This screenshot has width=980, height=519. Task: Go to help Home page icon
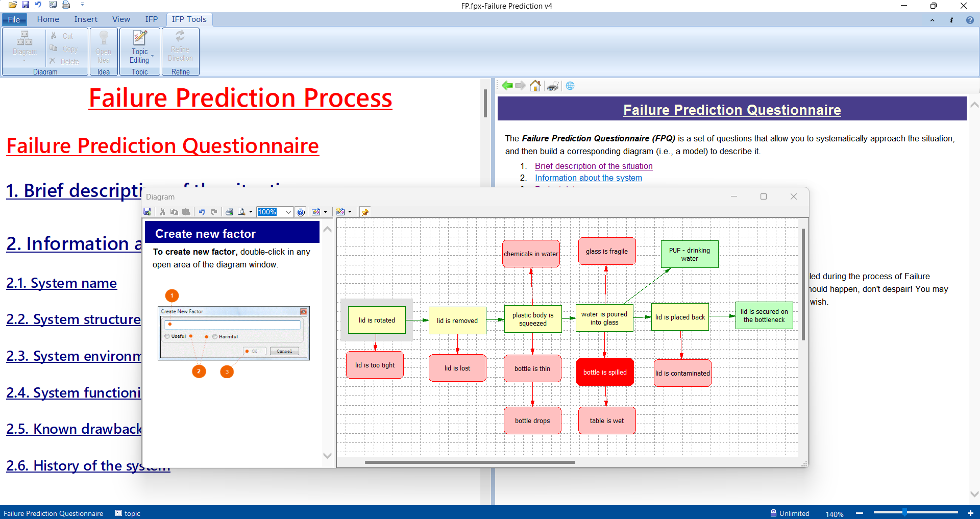pyautogui.click(x=535, y=86)
